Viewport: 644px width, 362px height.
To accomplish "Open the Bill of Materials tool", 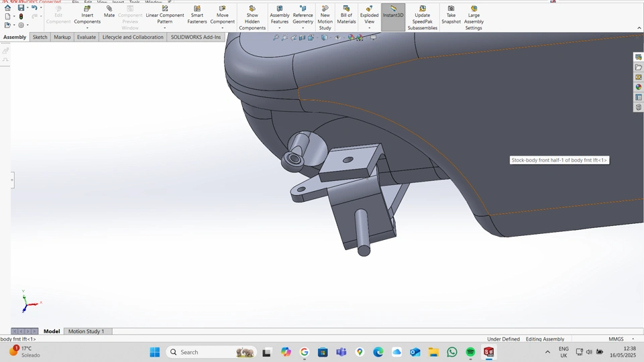I will click(346, 15).
